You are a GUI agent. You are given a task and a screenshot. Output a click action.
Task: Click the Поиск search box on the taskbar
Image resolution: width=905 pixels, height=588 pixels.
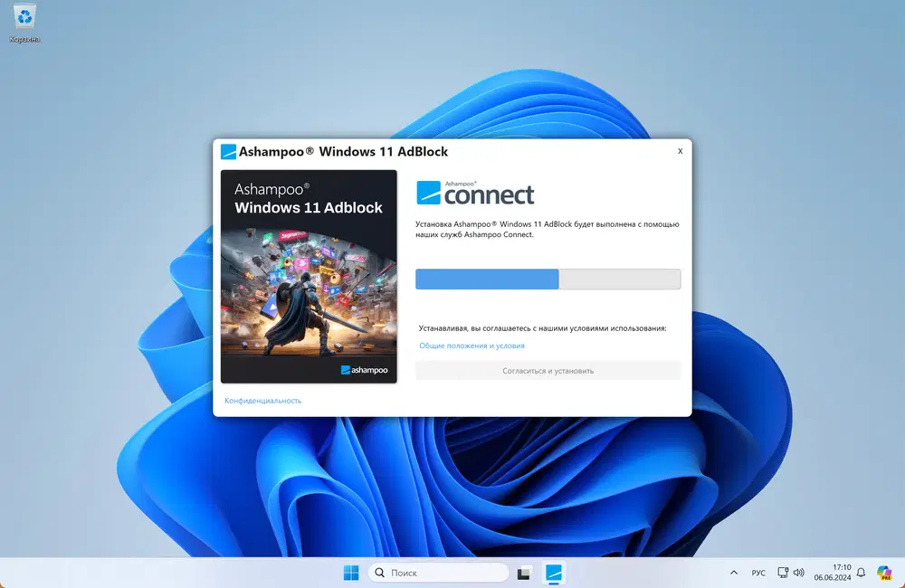coord(439,573)
